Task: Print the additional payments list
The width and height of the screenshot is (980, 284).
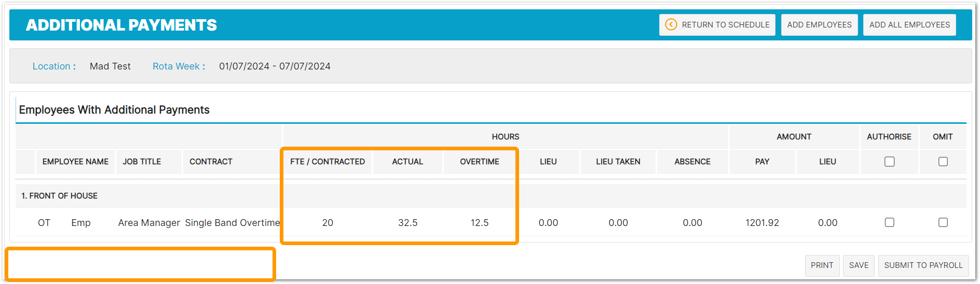Action: pos(822,265)
